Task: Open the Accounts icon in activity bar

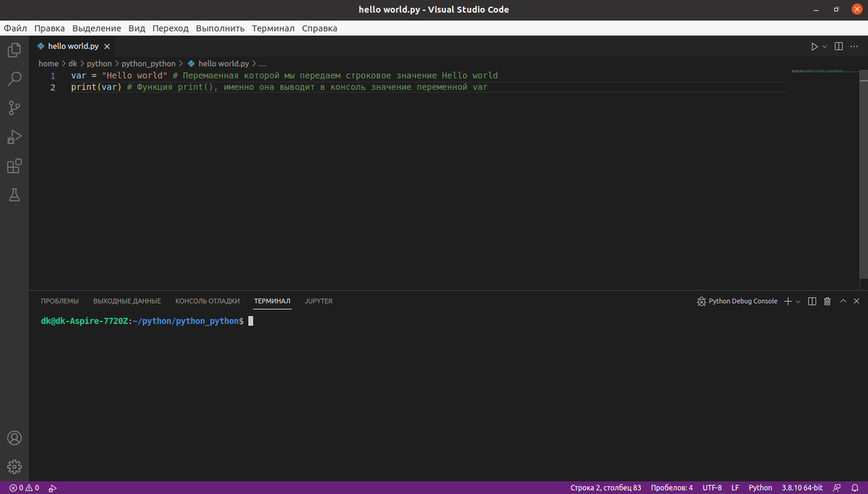Action: 14,438
